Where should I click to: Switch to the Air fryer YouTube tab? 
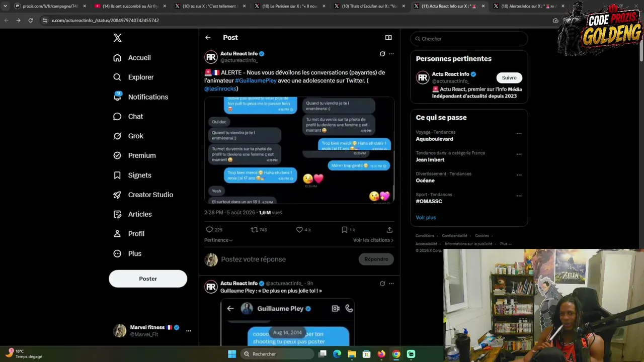(x=130, y=6)
